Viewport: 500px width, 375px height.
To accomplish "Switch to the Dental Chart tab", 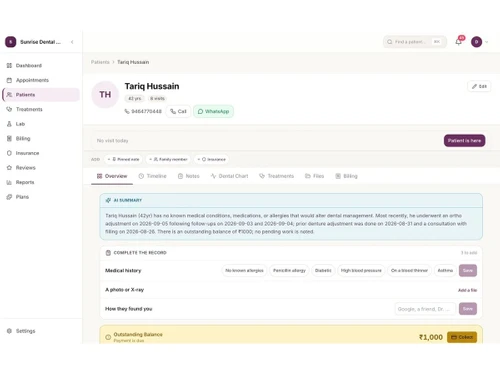I will pyautogui.click(x=229, y=176).
